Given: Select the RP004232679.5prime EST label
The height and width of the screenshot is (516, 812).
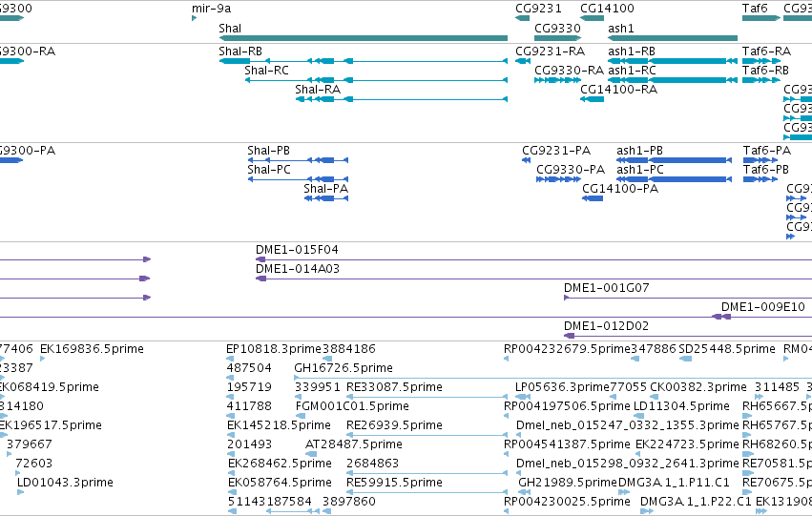Looking at the screenshot, I should coord(567,349).
